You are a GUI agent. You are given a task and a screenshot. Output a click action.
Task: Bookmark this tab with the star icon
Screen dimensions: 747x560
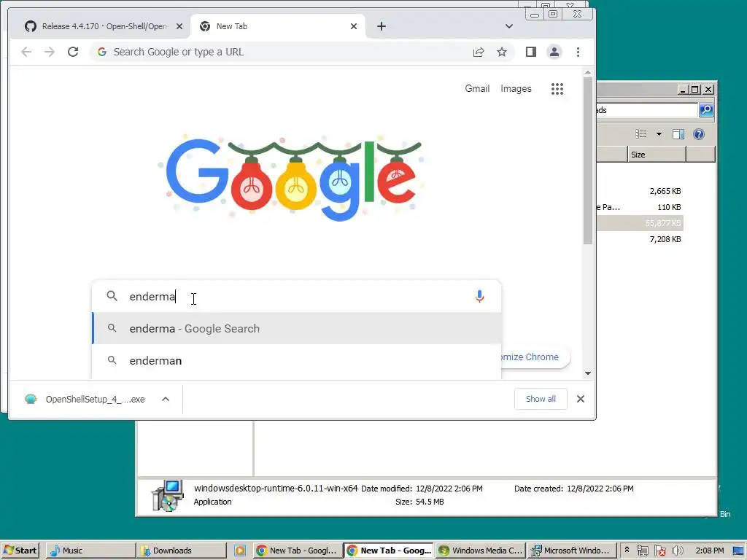(x=502, y=52)
